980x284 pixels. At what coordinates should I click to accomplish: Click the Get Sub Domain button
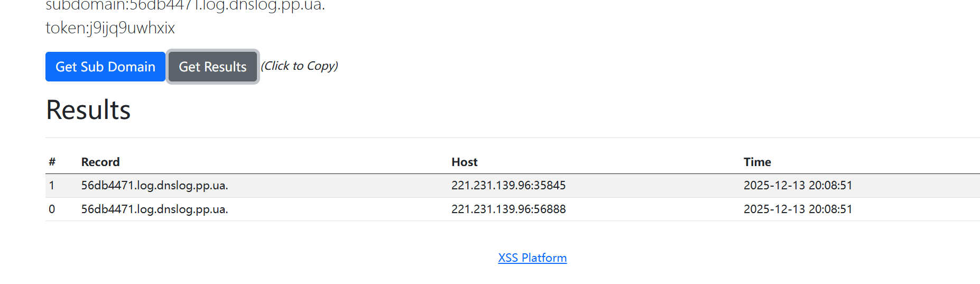(x=105, y=67)
